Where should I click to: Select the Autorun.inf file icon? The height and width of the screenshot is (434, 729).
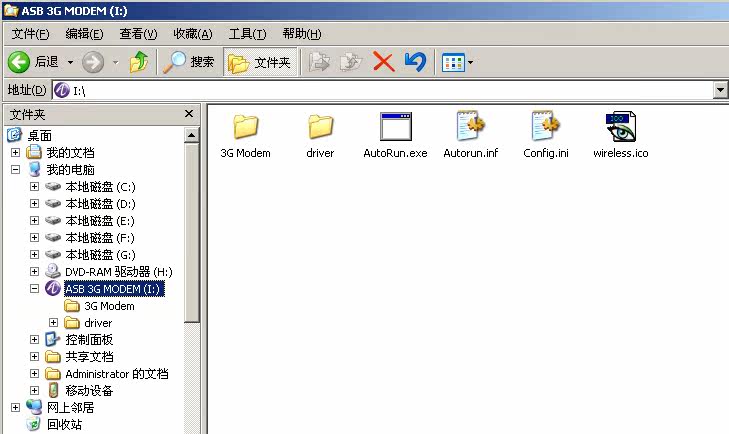[x=470, y=128]
